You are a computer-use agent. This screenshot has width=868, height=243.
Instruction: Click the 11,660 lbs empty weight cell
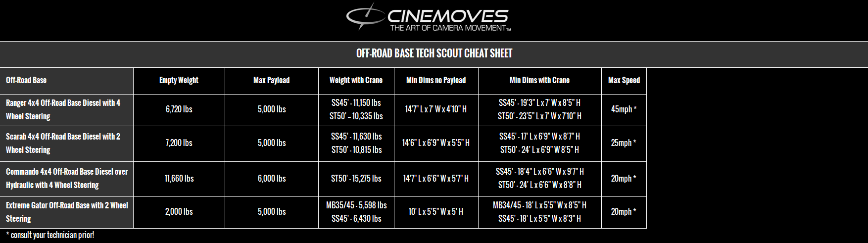[x=179, y=178]
